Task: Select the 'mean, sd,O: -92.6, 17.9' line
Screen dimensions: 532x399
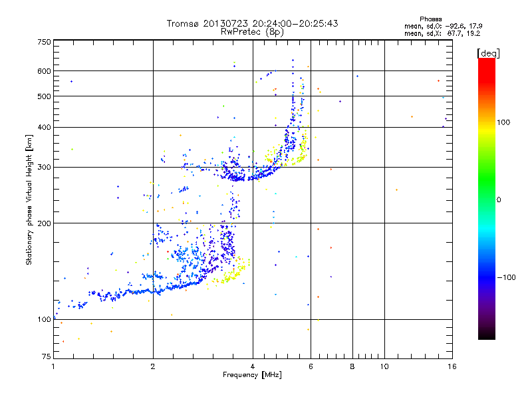Action: coord(443,26)
